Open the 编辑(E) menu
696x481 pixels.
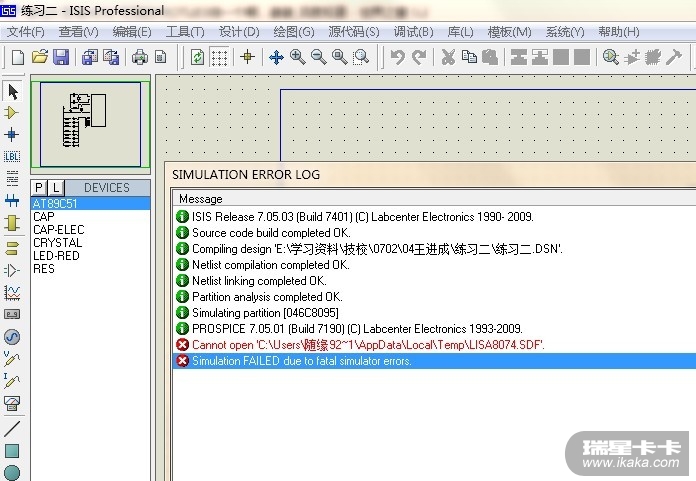pyautogui.click(x=132, y=32)
